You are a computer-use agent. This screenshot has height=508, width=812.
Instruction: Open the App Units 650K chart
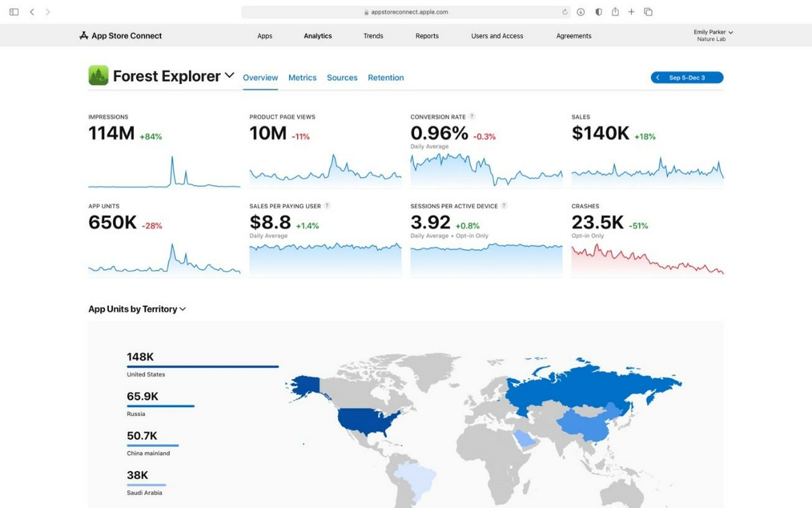click(164, 258)
